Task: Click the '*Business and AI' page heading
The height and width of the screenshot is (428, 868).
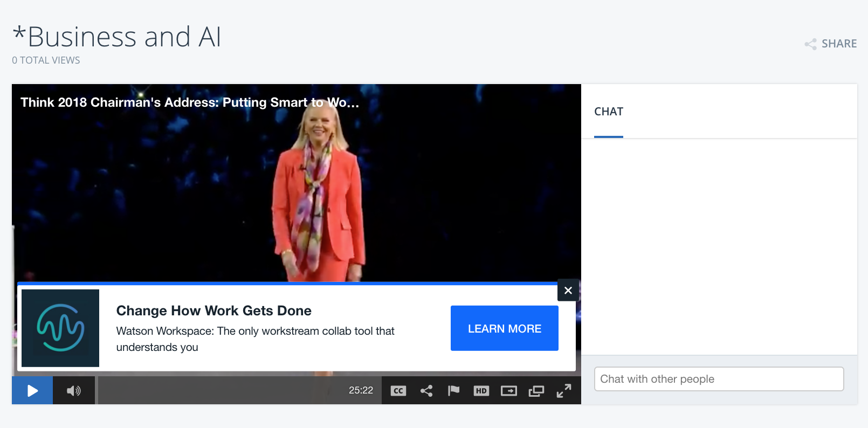Action: click(x=117, y=37)
